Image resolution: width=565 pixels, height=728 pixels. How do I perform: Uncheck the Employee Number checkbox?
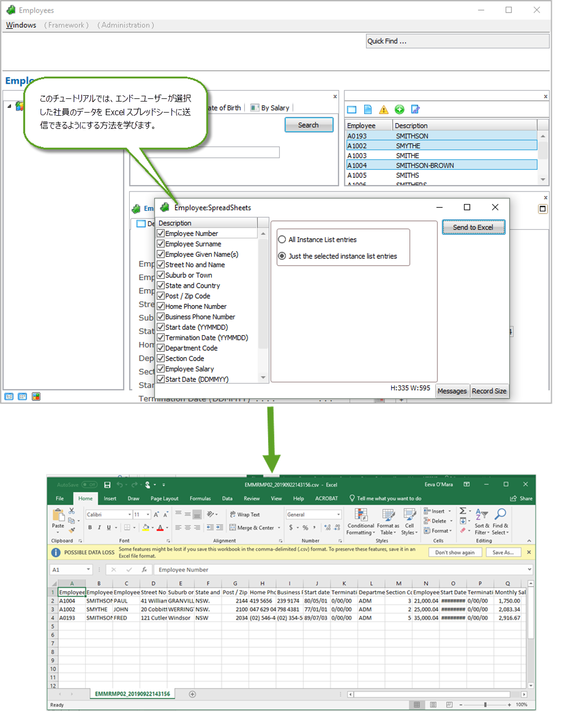(161, 233)
